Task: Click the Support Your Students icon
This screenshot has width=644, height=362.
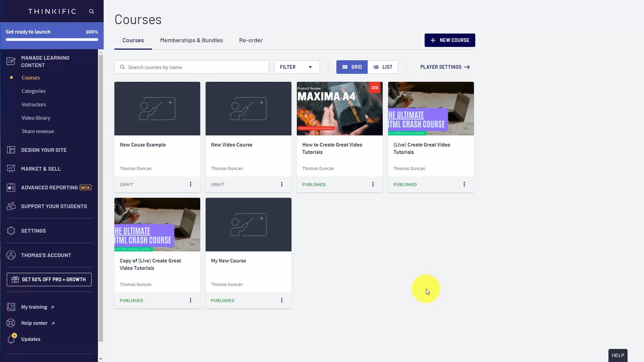Action: coord(11,206)
